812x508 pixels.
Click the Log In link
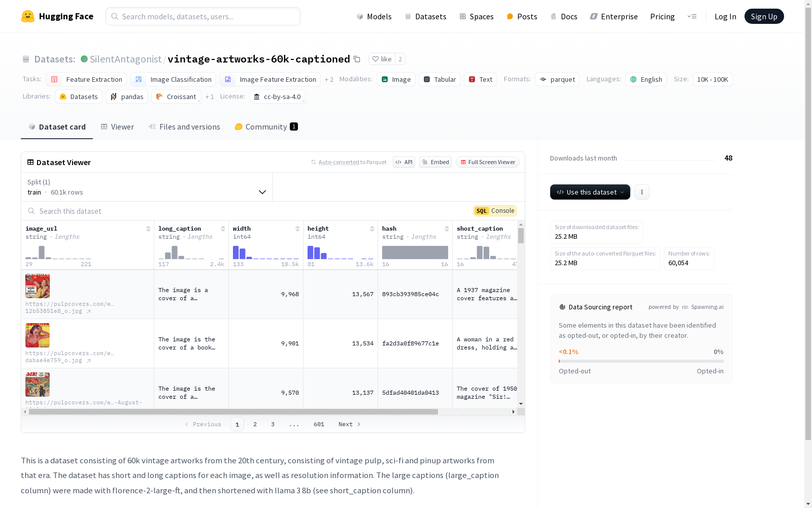[725, 16]
